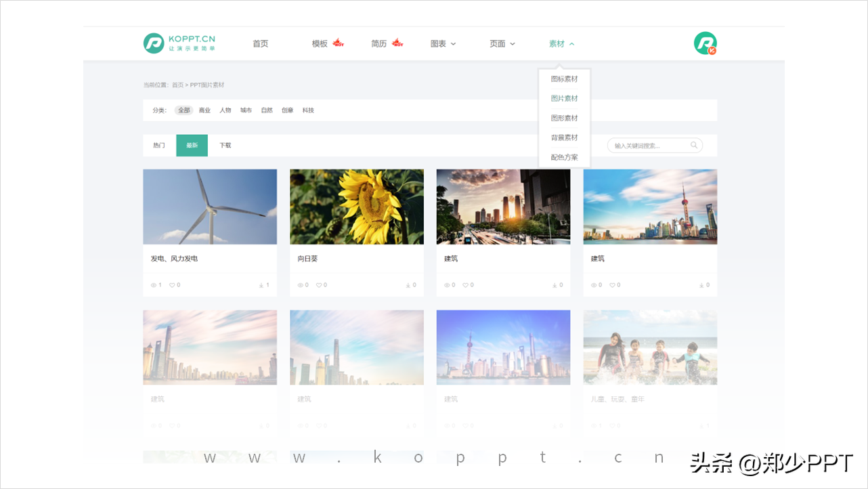Select 图形素材 from dropdown menu
868x489 pixels.
coord(564,119)
